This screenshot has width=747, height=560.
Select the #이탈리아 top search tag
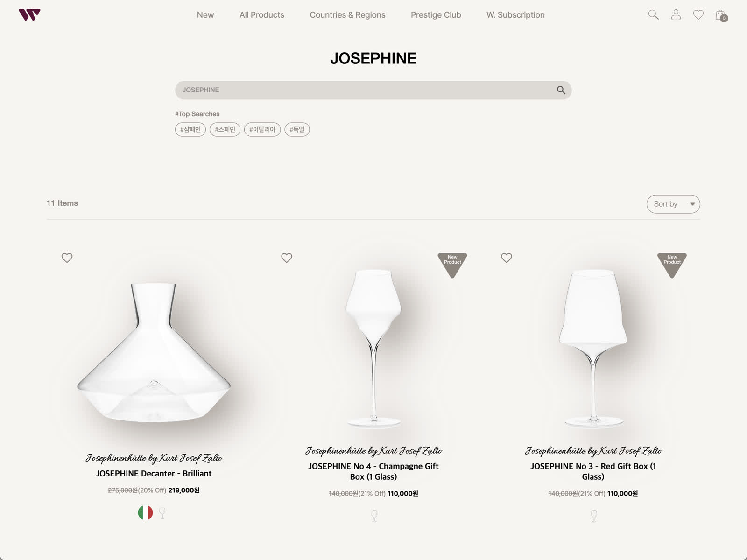click(x=262, y=129)
